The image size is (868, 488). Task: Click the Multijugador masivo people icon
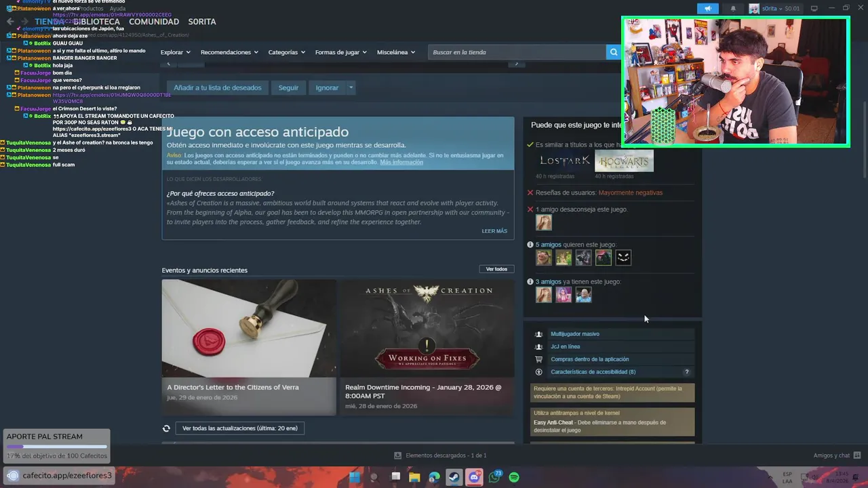538,334
